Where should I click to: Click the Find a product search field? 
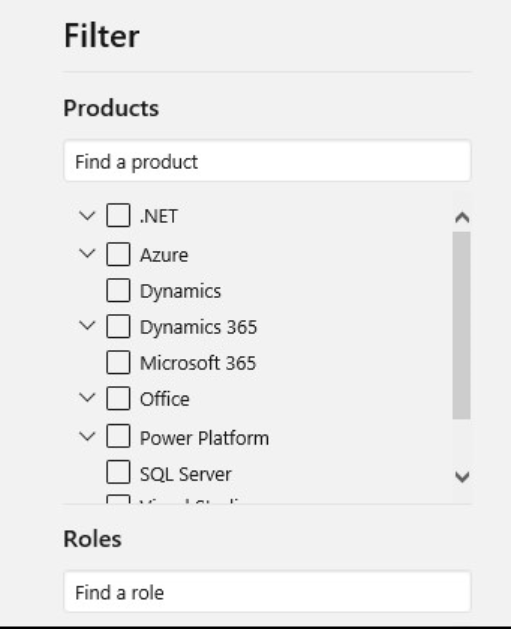coord(267,161)
